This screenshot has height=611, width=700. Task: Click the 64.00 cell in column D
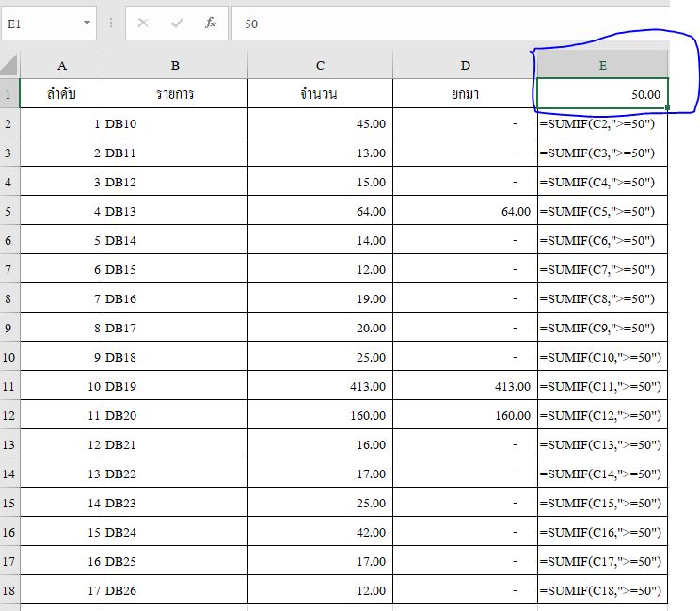(465, 211)
